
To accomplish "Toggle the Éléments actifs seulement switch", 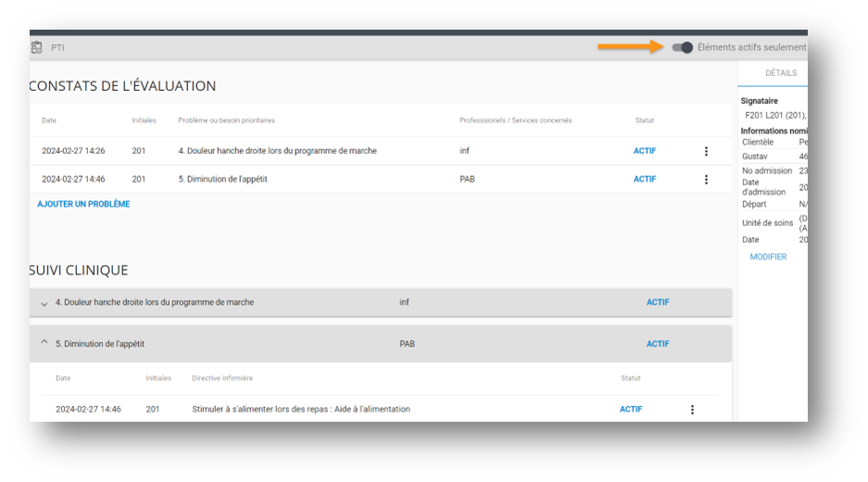I will 683,47.
